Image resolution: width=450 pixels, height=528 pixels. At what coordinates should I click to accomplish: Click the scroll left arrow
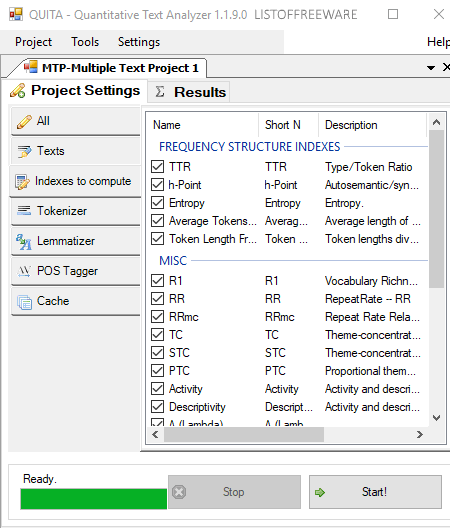(155, 434)
